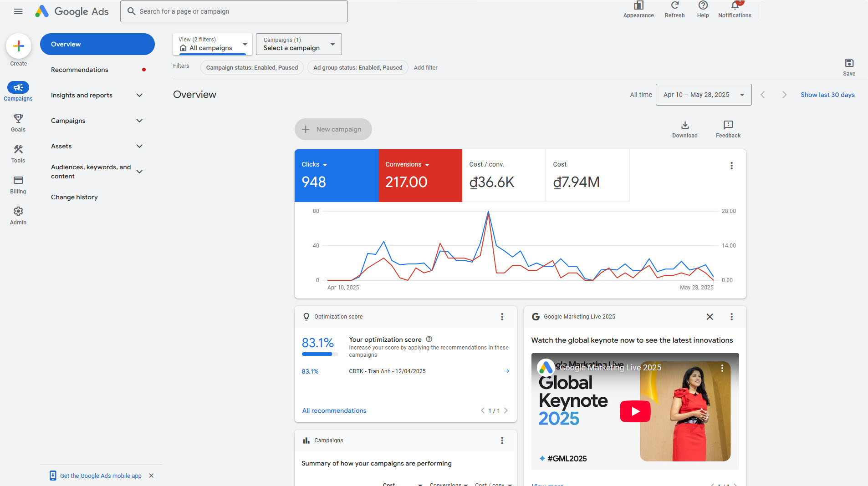
Task: Open the date range dropdown
Action: [703, 95]
